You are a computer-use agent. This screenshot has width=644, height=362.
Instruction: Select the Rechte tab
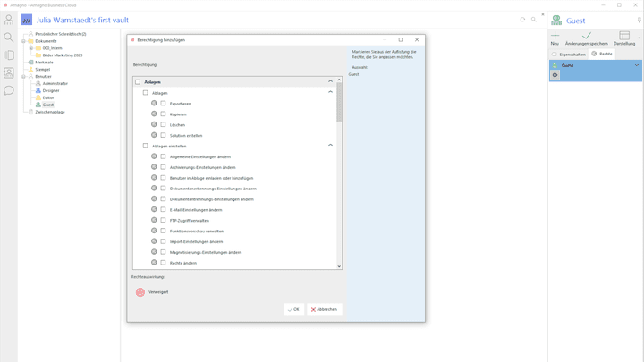point(602,55)
